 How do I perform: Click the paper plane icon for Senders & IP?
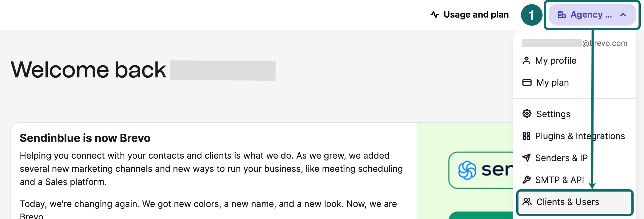tap(526, 158)
